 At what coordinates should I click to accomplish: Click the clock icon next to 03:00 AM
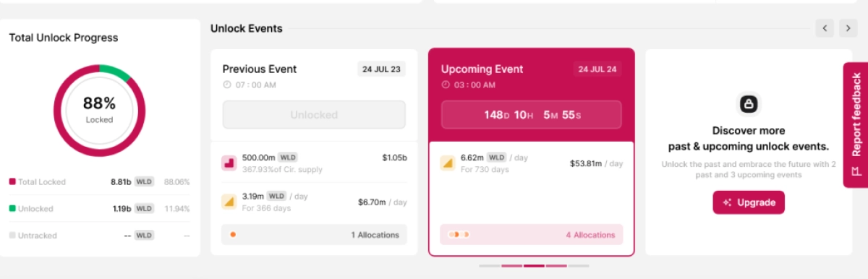pyautogui.click(x=445, y=85)
